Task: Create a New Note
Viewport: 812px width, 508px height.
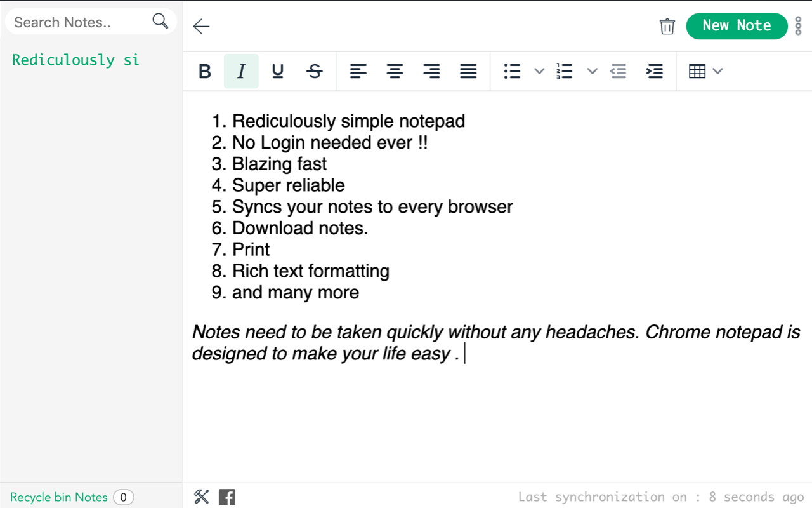Action: (x=737, y=26)
